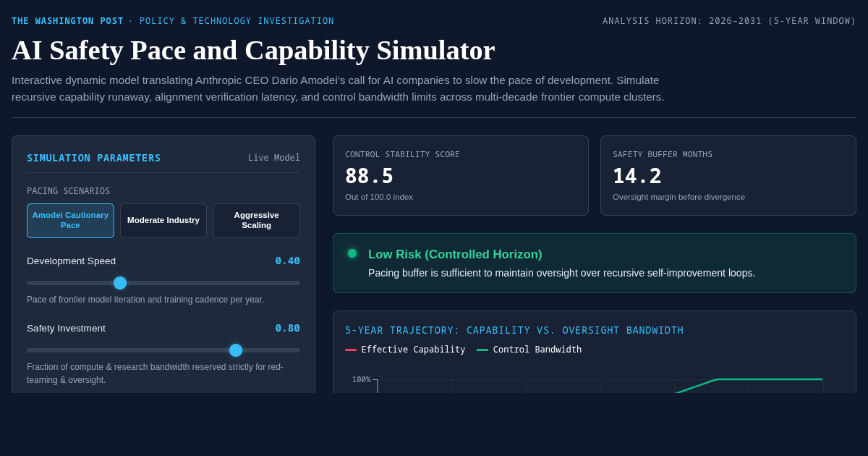Image resolution: width=868 pixels, height=456 pixels.
Task: Click the Control Stability Score value 88.5
Action: pos(369,176)
